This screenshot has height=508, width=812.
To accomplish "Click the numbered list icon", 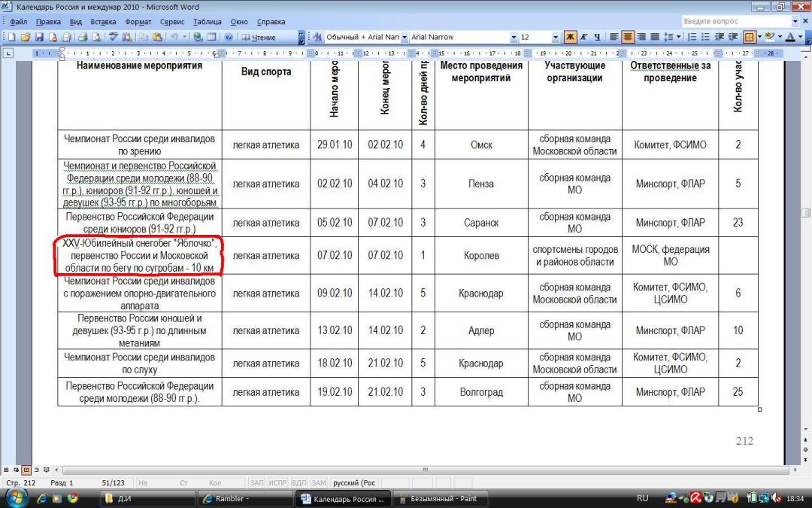I will [x=693, y=37].
